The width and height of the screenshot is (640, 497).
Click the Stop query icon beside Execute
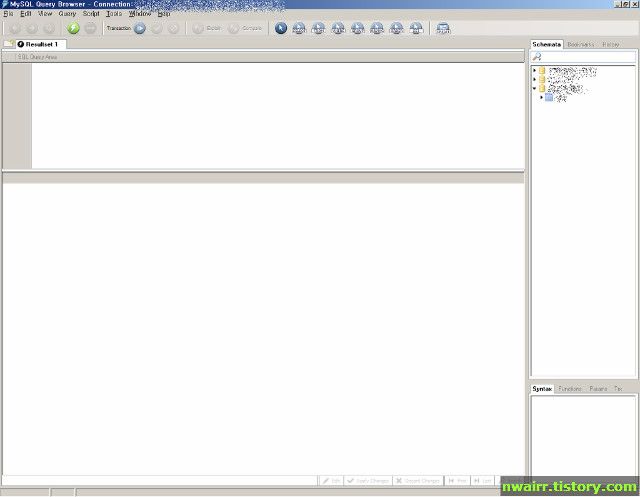91,28
